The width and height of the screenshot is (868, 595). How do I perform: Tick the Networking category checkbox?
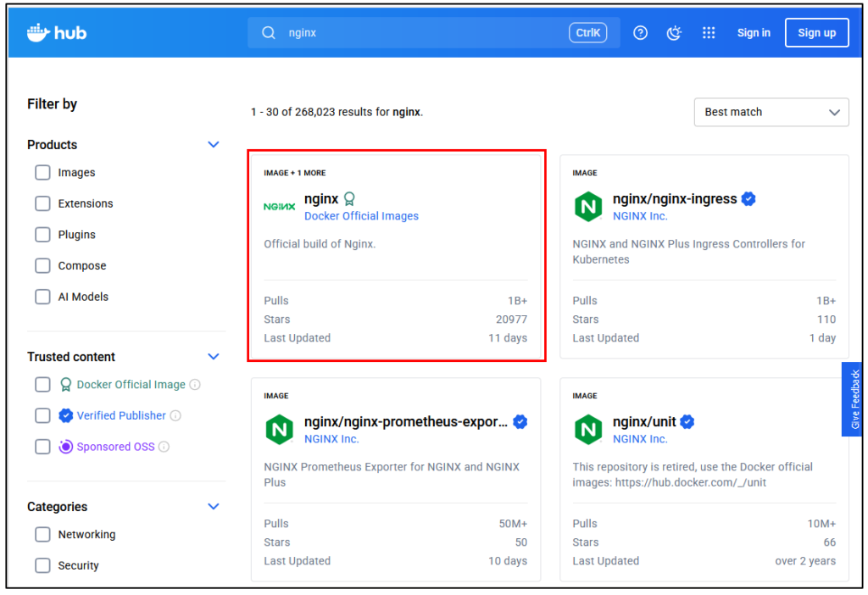pyautogui.click(x=42, y=535)
